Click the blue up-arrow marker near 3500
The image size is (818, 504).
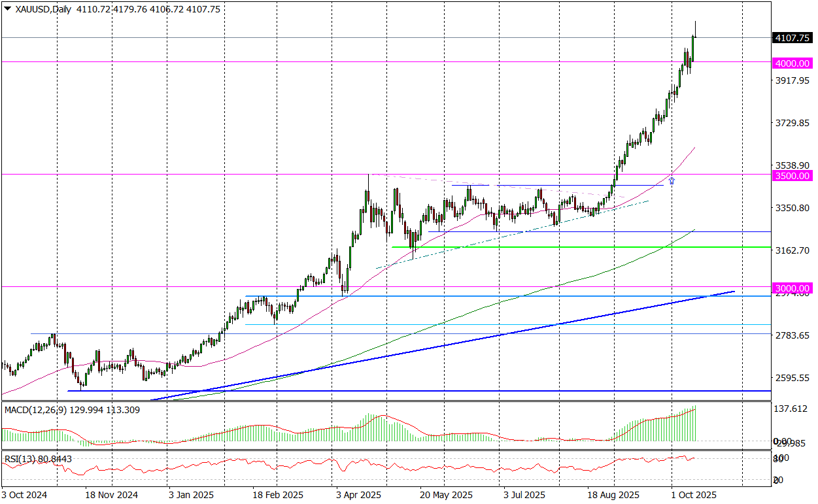pyautogui.click(x=672, y=180)
